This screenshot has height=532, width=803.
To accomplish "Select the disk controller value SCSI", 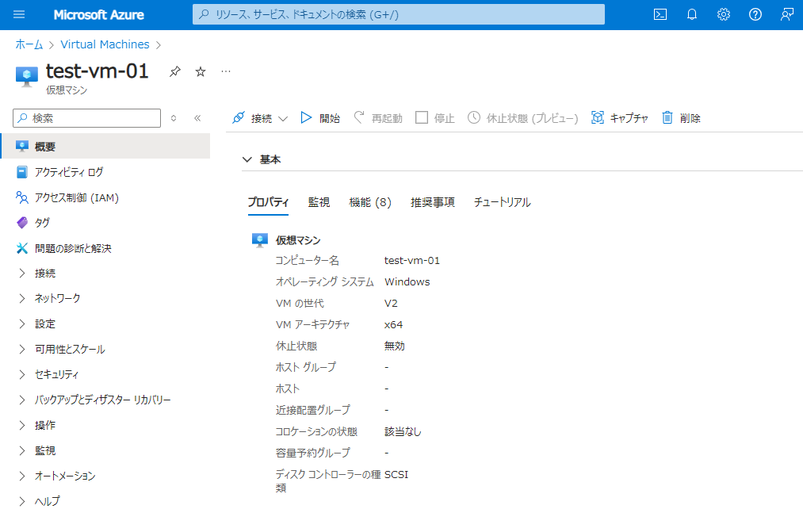I will pos(396,475).
